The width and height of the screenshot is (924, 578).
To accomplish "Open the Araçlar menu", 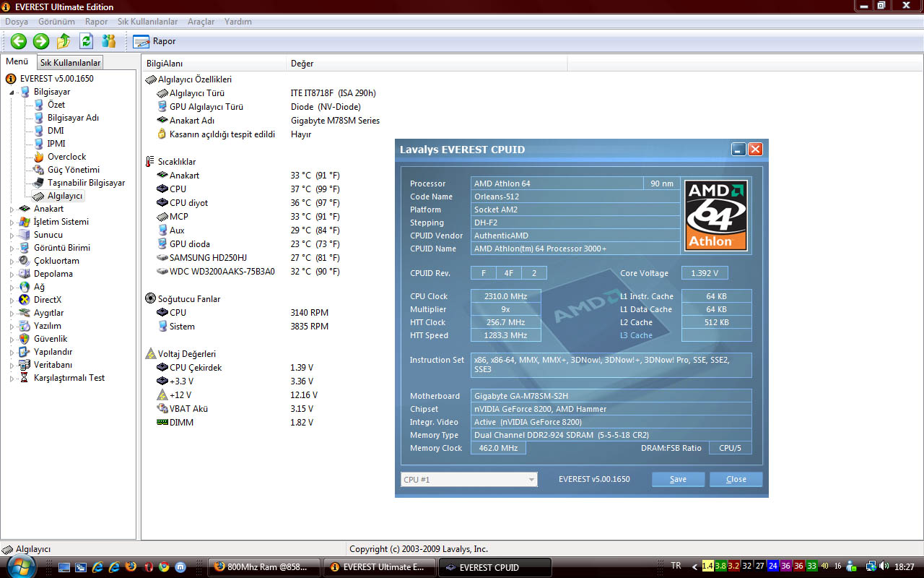I will 201,22.
